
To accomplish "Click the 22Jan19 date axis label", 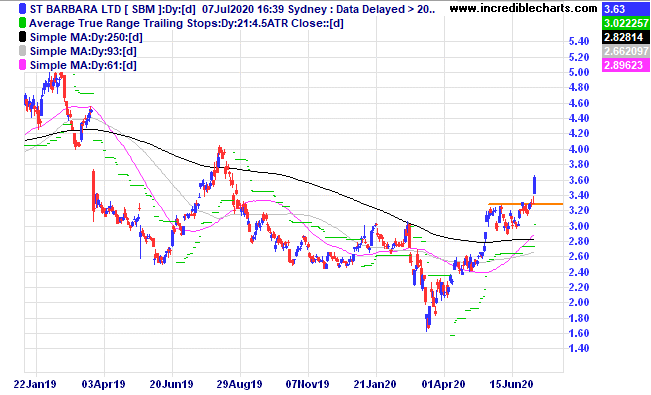I will point(35,384).
